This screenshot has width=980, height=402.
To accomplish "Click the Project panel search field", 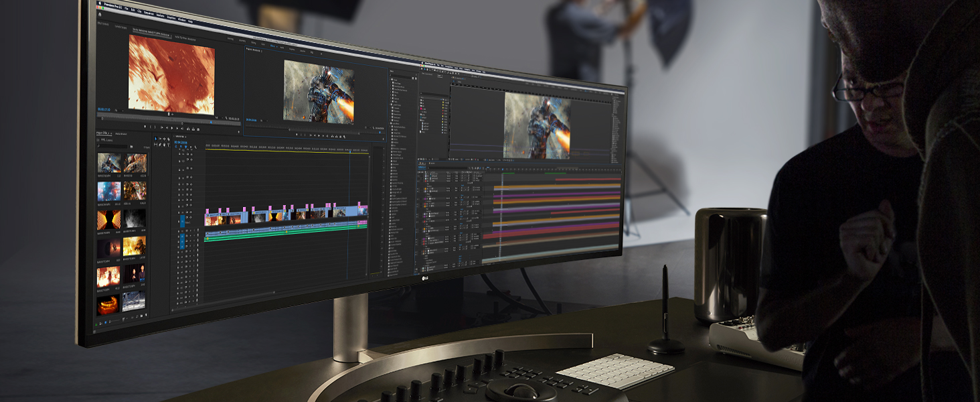I will [x=112, y=146].
